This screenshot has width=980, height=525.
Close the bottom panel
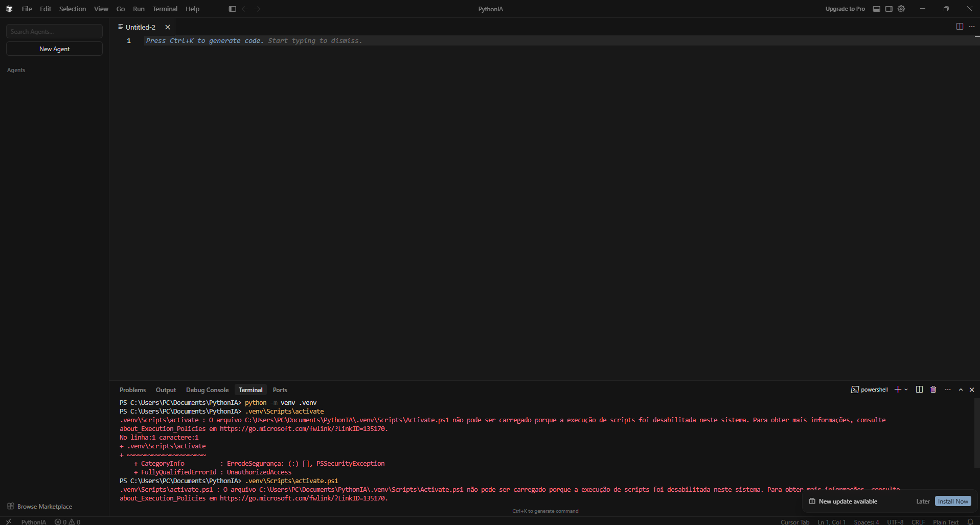972,390
